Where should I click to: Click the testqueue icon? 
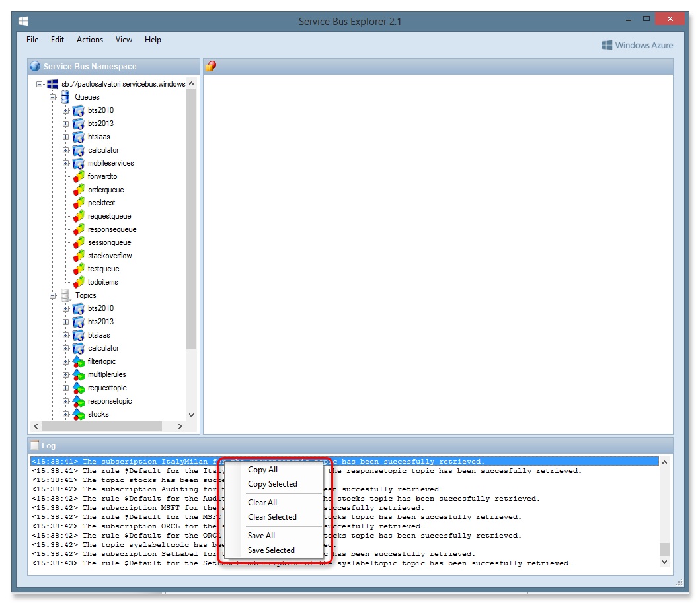pos(79,269)
